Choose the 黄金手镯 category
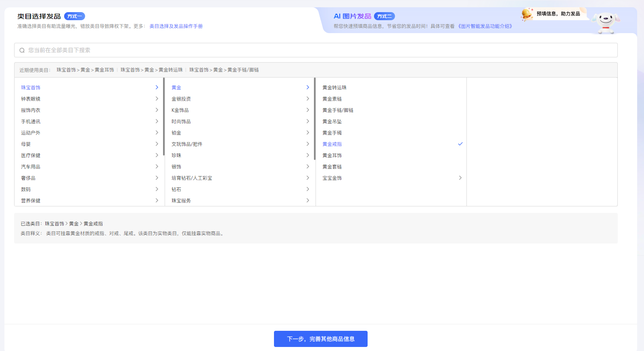This screenshot has width=644, height=351. click(x=332, y=133)
